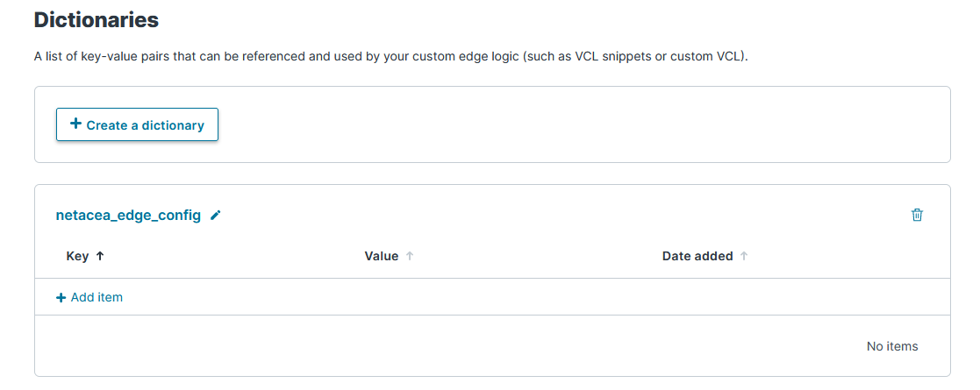The width and height of the screenshot is (980, 390).
Task: Click the No items message
Action: pos(891,346)
